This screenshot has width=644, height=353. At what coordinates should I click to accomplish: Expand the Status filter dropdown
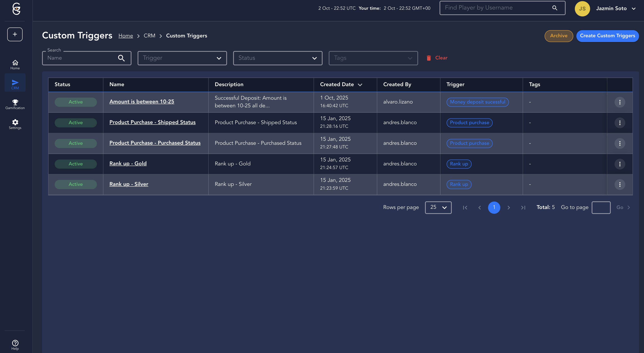click(277, 58)
